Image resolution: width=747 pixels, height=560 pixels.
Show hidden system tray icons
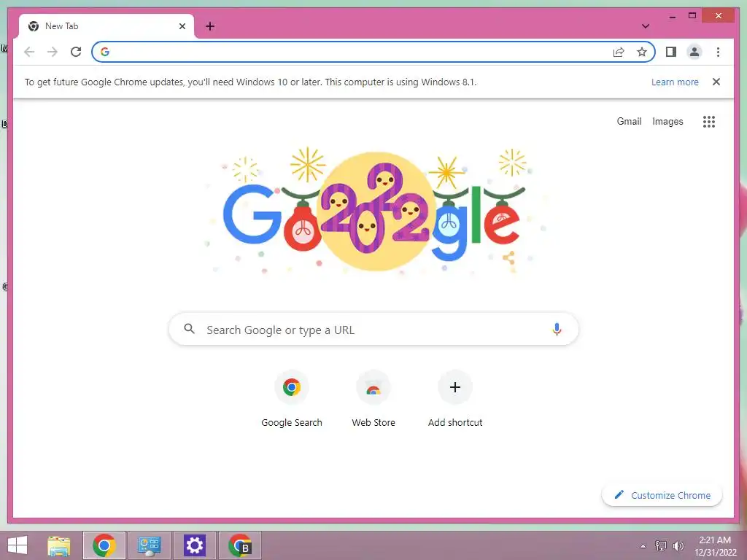[x=643, y=546]
